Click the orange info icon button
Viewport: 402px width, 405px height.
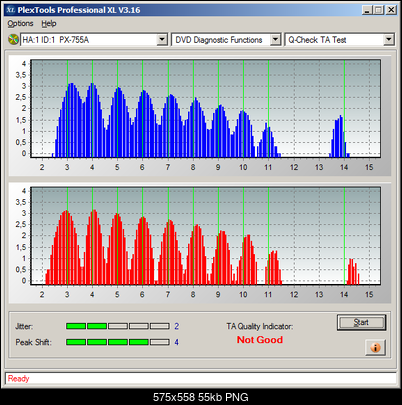pos(375,348)
